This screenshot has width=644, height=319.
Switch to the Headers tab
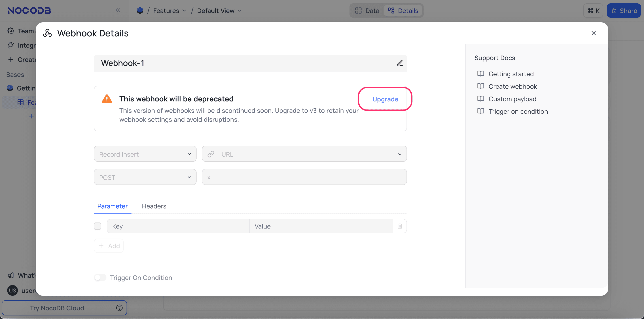click(154, 206)
